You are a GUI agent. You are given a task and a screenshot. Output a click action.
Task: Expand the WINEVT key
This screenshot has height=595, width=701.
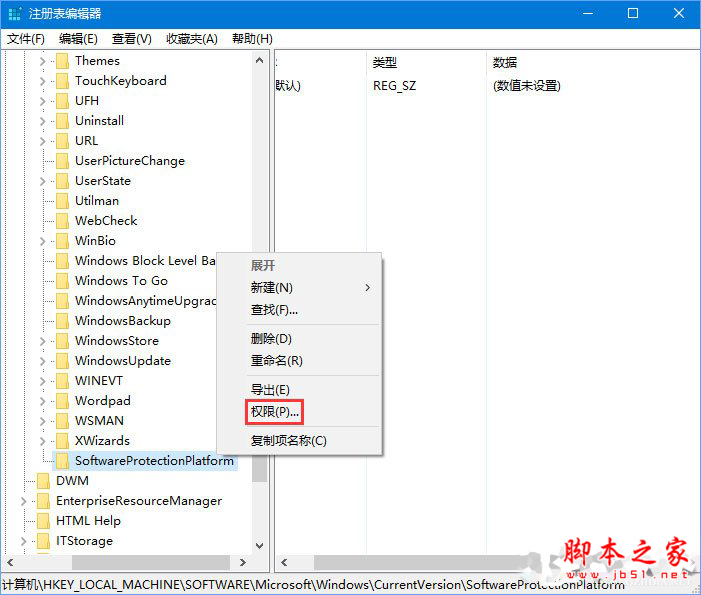tap(42, 381)
